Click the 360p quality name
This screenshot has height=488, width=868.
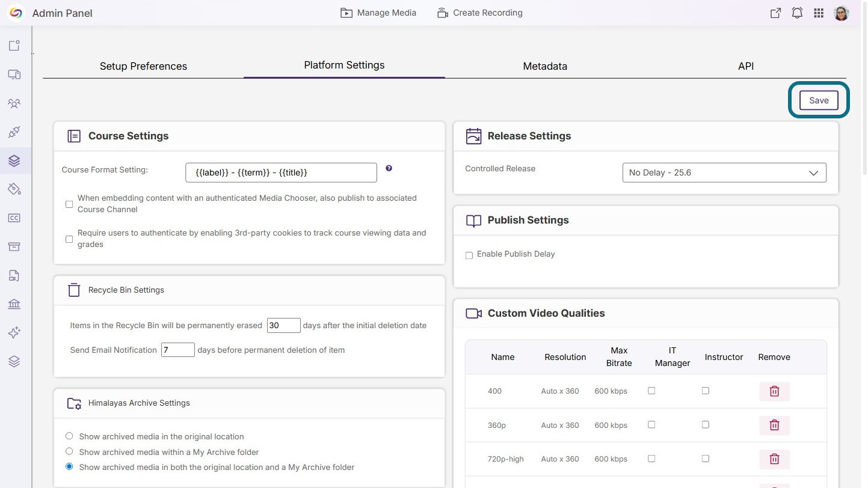point(497,425)
